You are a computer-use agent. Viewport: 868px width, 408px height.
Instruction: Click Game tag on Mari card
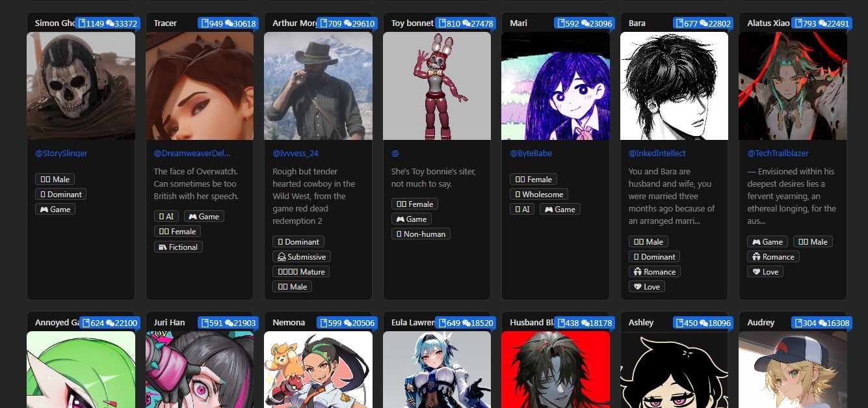click(x=560, y=209)
